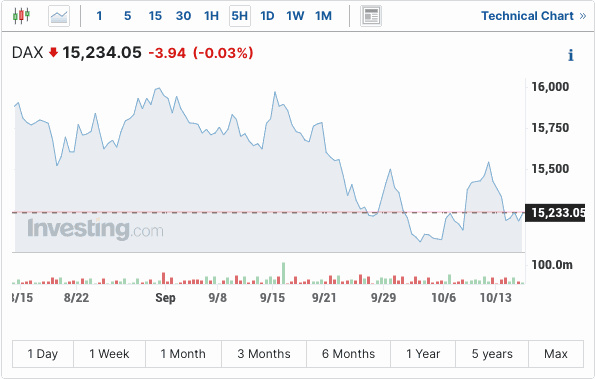This screenshot has height=379, width=595.
Task: Switch to area chart type
Action: click(59, 16)
